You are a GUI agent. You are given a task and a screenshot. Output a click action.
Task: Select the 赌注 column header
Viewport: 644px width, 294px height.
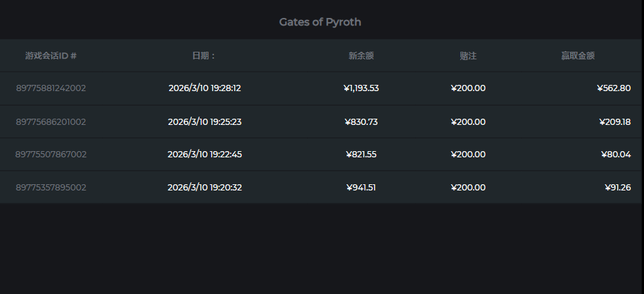pos(468,56)
